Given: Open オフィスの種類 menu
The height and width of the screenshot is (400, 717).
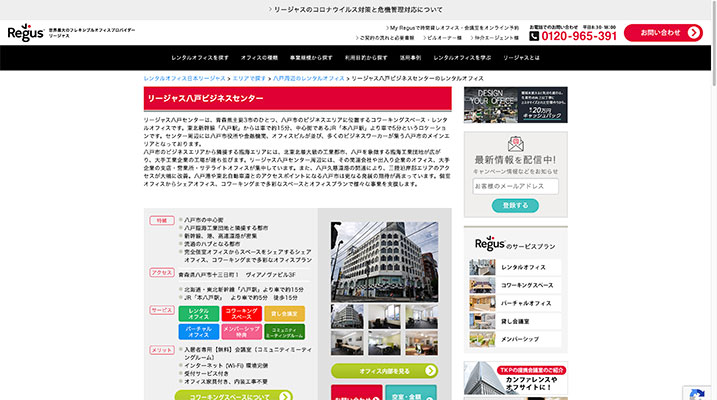Looking at the screenshot, I should (259, 58).
